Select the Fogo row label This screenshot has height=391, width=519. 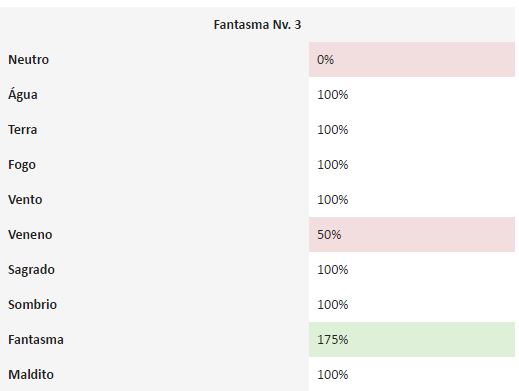(x=22, y=165)
